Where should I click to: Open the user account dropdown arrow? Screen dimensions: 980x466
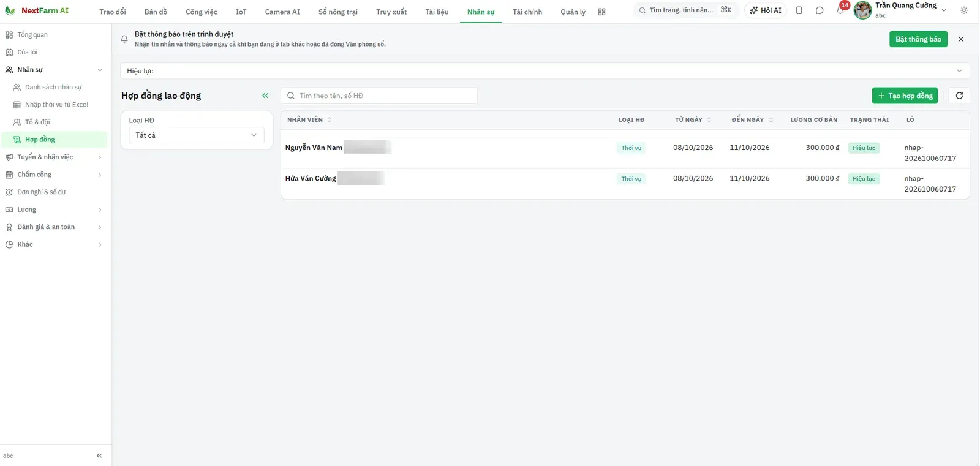tap(944, 10)
